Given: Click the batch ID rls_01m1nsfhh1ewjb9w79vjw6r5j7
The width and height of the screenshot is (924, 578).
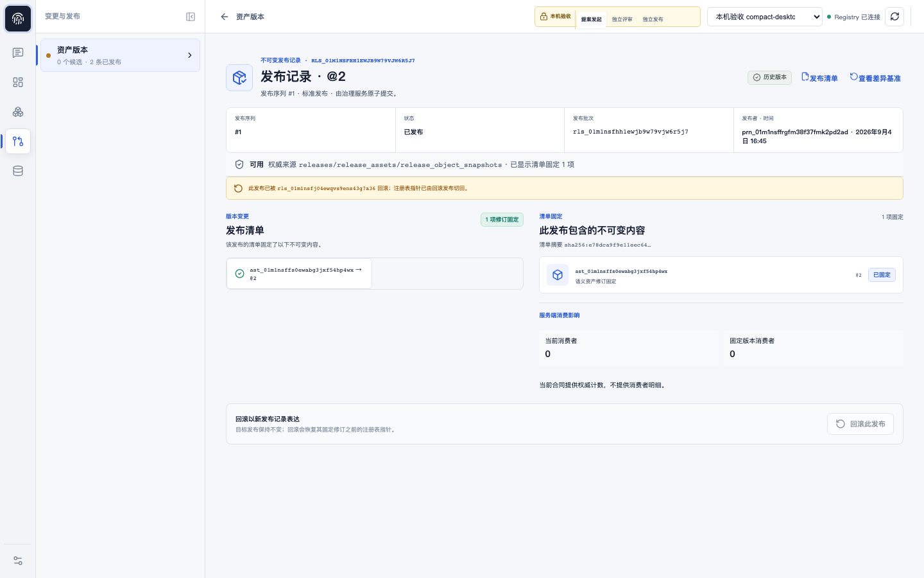Looking at the screenshot, I should pos(631,132).
